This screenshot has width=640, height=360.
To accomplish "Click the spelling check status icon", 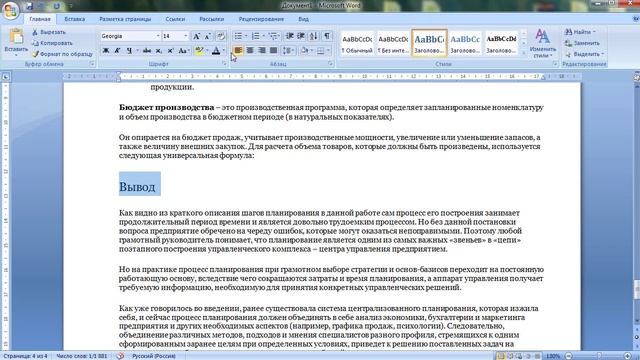I will 120,356.
